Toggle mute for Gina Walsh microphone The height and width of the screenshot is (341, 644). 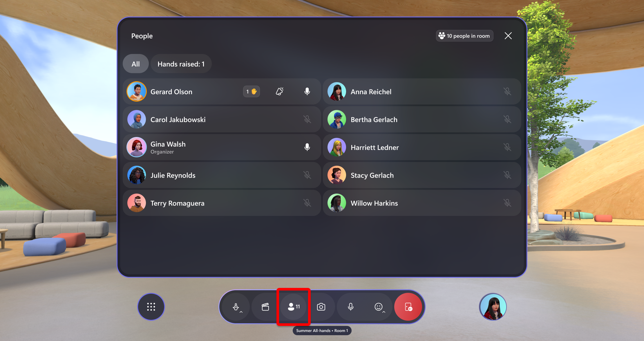tap(307, 147)
